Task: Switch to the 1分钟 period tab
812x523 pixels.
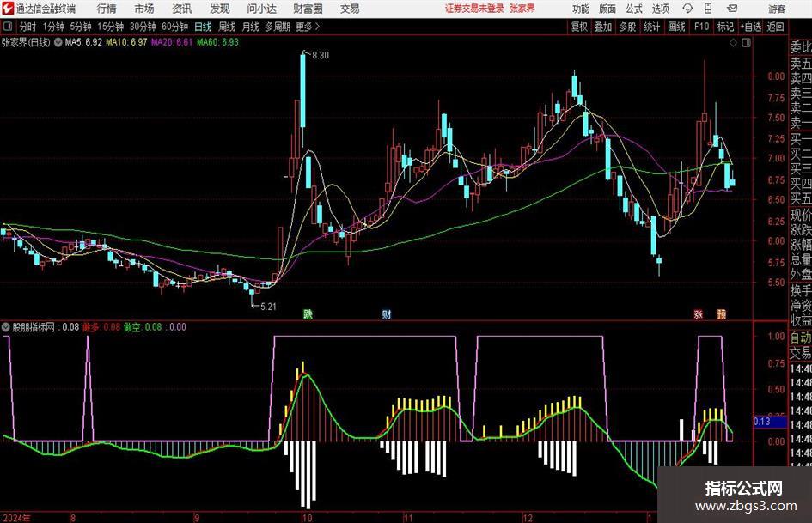Action: click(53, 27)
